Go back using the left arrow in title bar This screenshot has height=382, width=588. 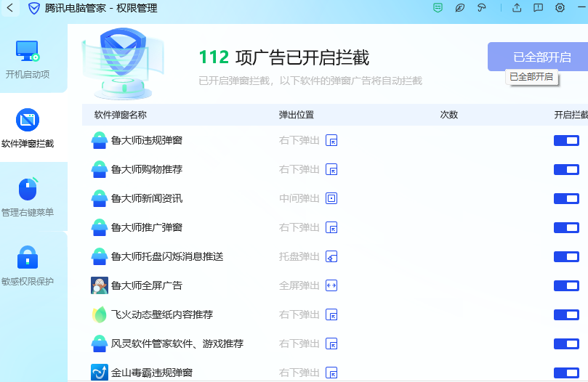coord(10,8)
